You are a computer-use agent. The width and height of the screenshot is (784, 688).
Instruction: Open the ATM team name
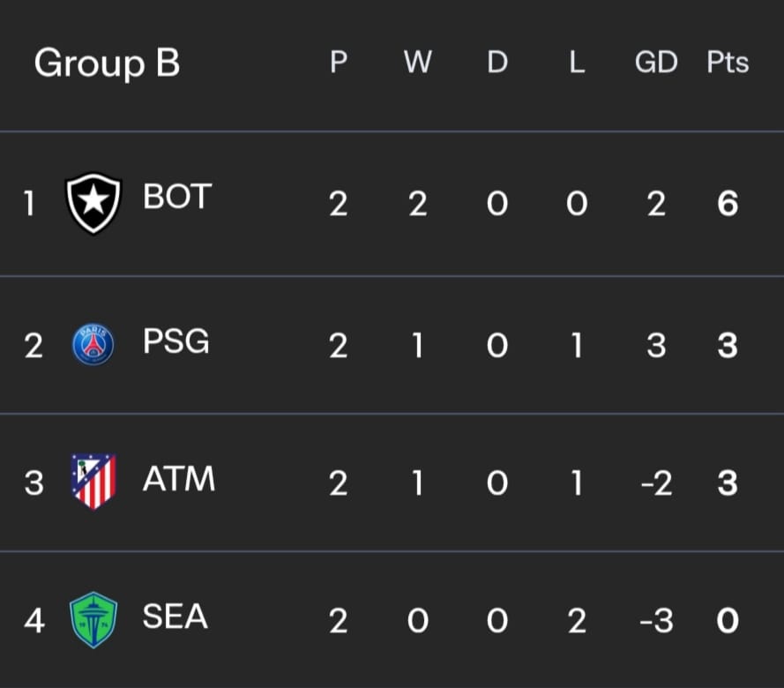click(179, 478)
